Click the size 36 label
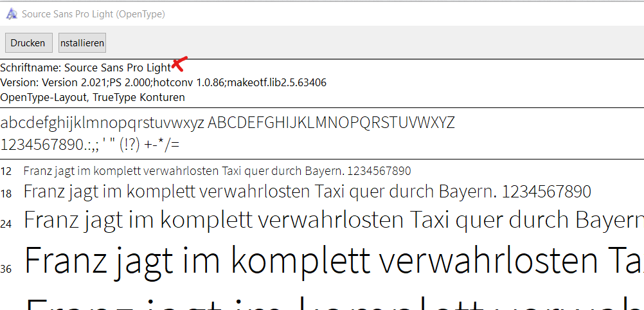Image resolution: width=644 pixels, height=310 pixels. pos(6,269)
